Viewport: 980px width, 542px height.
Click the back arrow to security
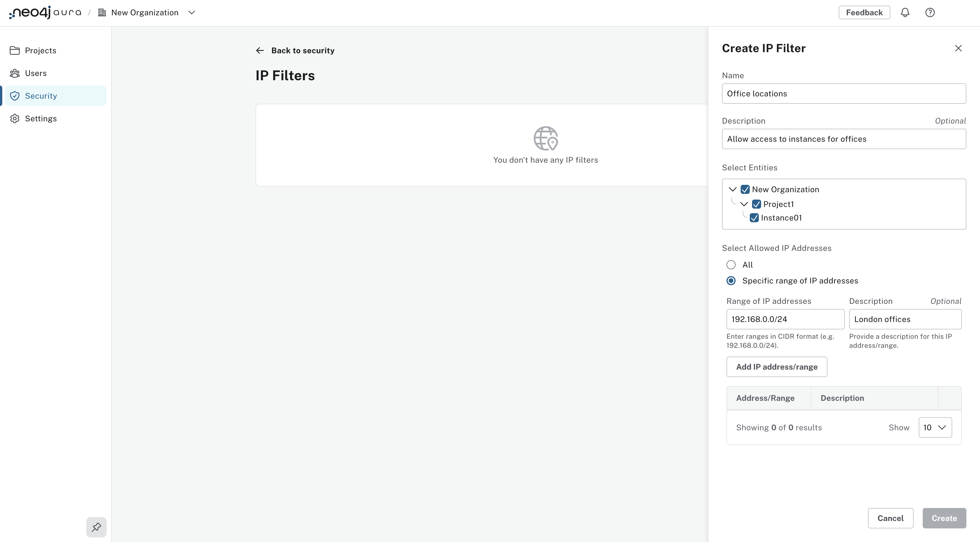click(x=260, y=50)
